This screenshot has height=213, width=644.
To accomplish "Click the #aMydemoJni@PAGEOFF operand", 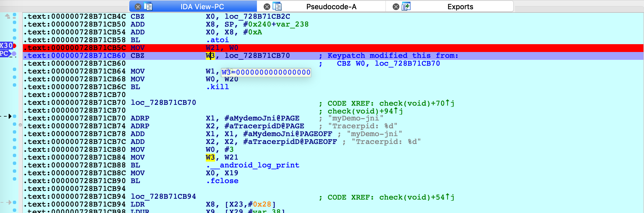I will pos(288,134).
